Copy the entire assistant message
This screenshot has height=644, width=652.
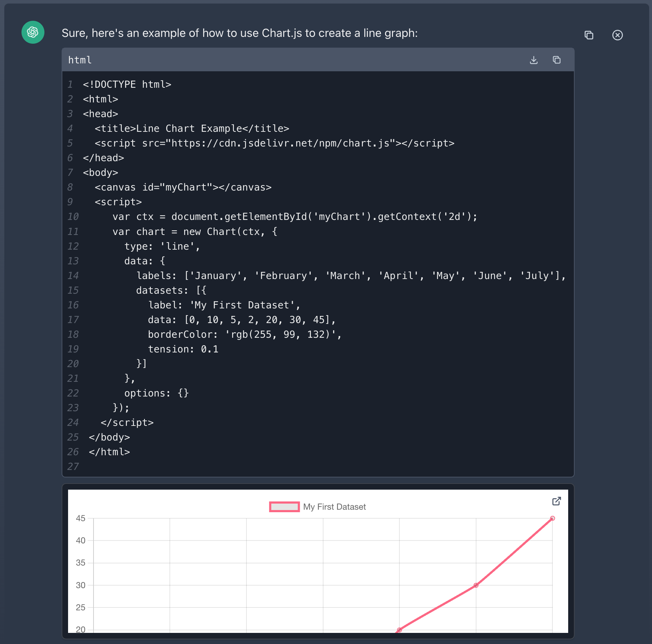pos(589,35)
